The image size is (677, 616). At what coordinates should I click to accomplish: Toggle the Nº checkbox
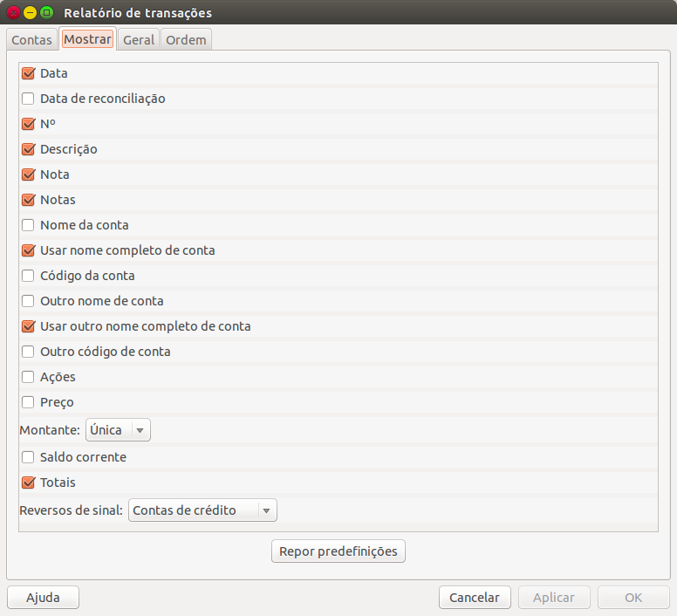(x=28, y=125)
